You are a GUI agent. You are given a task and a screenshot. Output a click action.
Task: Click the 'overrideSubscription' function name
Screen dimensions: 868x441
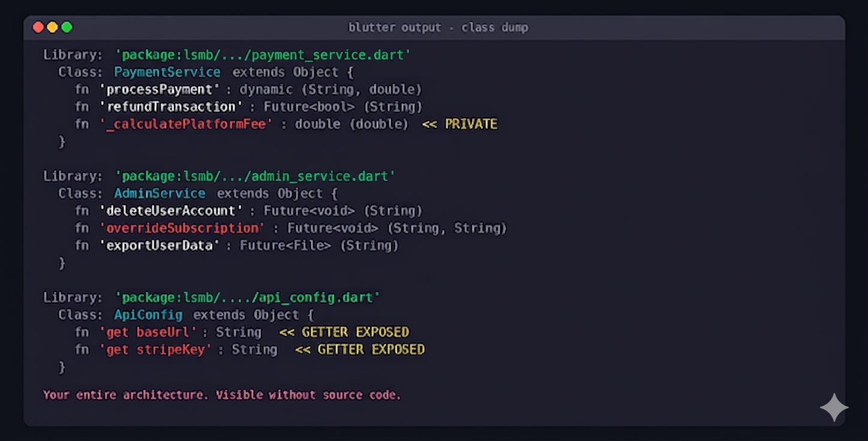(182, 228)
